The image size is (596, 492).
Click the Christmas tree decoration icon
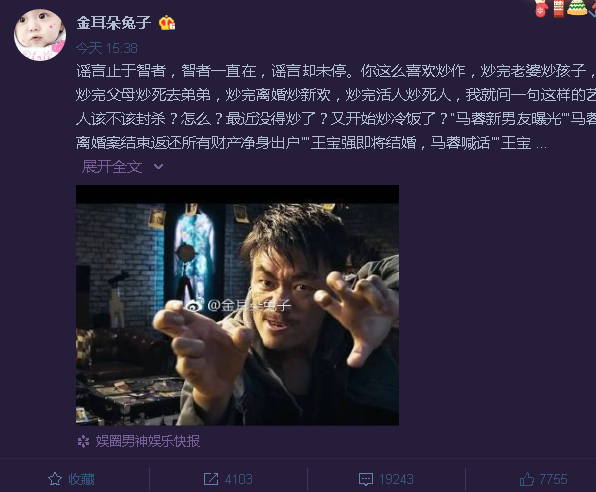click(x=577, y=7)
